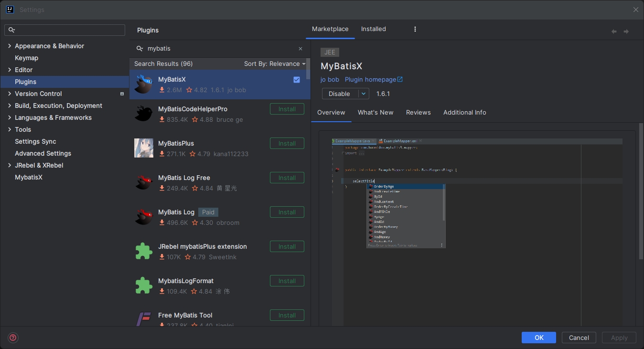Click the Free MyBatis Tool F icon
The width and height of the screenshot is (644, 349).
click(144, 318)
